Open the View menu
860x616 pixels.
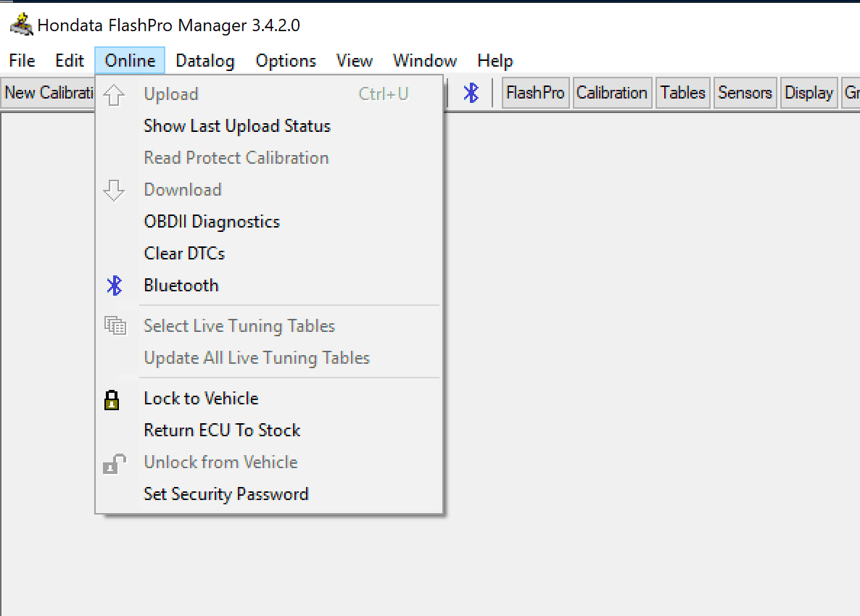point(355,61)
